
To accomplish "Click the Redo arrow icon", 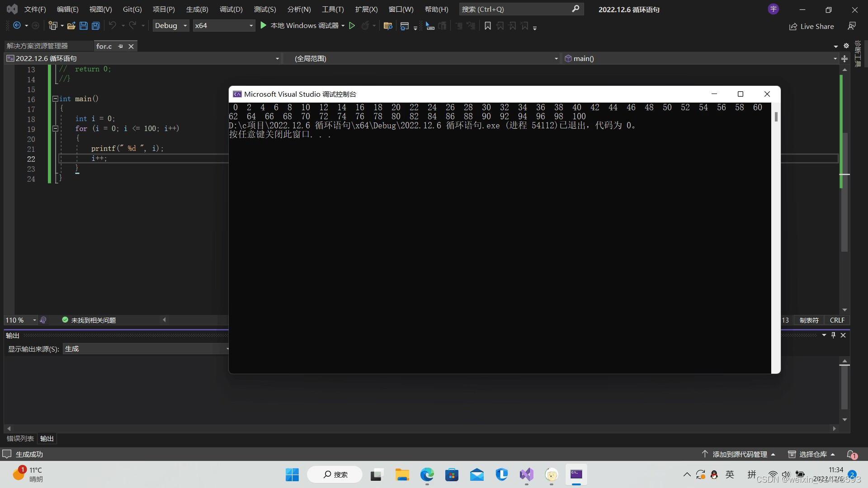I will coord(132,26).
